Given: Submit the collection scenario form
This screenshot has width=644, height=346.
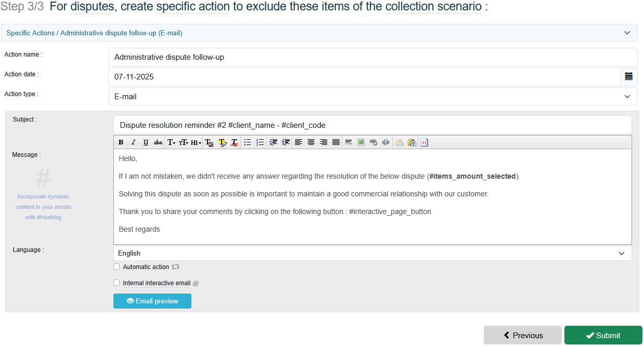Looking at the screenshot, I should [x=603, y=336].
